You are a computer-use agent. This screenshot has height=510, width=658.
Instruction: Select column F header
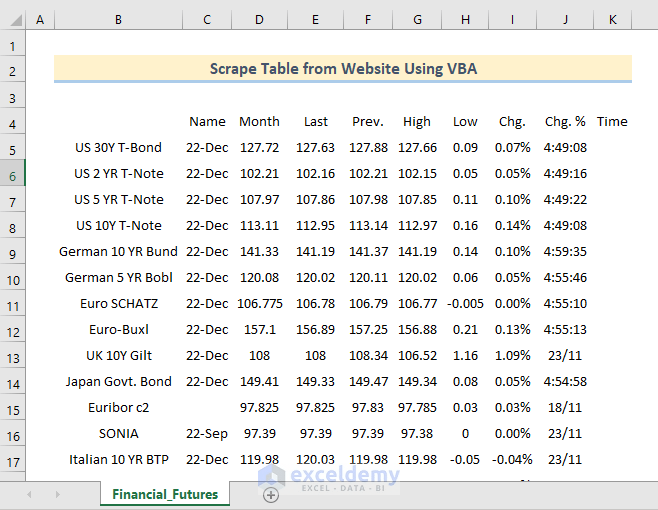[368, 20]
